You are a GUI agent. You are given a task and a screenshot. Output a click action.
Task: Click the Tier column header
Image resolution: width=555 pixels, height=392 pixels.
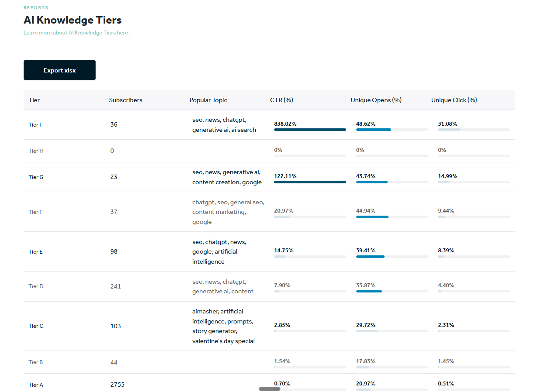(34, 100)
